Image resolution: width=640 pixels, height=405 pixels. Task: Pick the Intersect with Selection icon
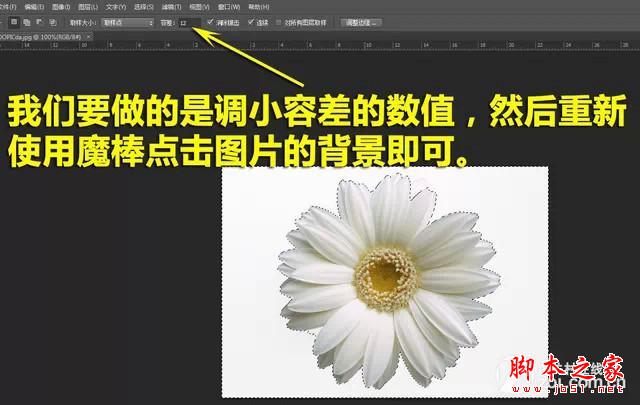coord(52,21)
